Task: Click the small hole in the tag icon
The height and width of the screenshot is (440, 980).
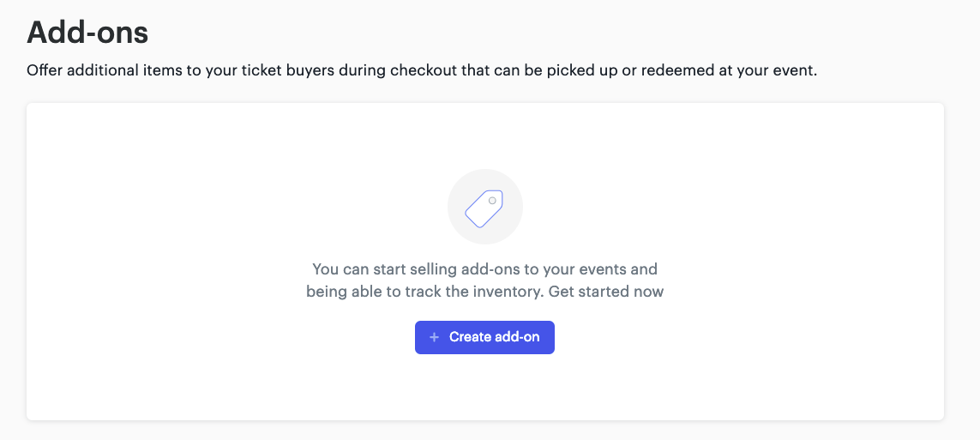Action: 492,201
